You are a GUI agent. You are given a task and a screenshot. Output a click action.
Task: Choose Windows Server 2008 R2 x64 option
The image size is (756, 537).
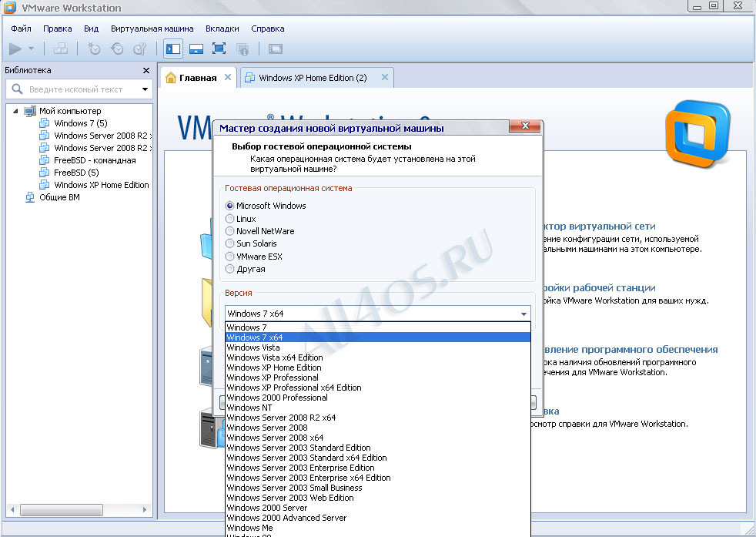(x=378, y=418)
